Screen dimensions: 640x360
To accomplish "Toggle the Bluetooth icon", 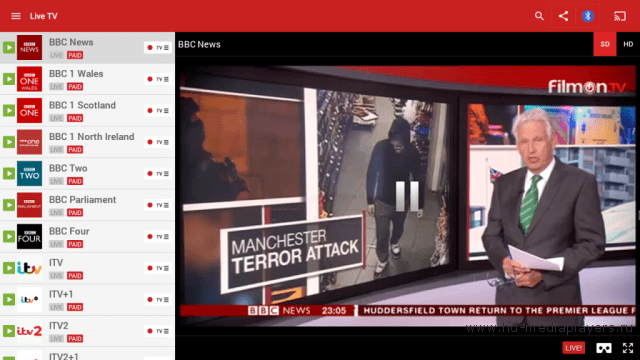I will pyautogui.click(x=587, y=16).
